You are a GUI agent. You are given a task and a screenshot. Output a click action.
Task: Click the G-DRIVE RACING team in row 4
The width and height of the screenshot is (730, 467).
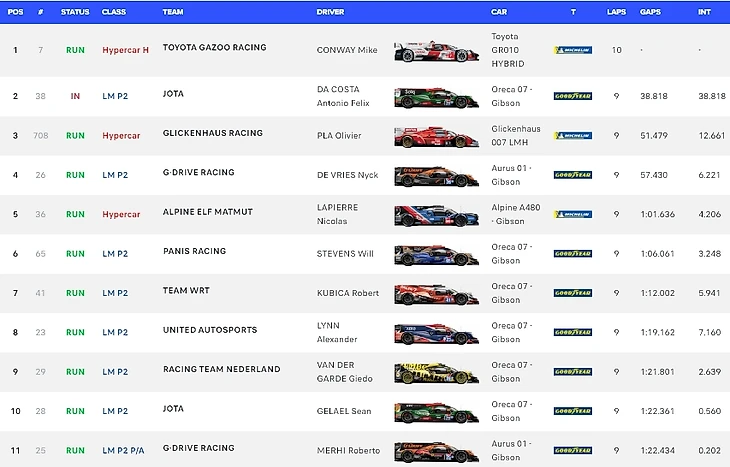(198, 172)
